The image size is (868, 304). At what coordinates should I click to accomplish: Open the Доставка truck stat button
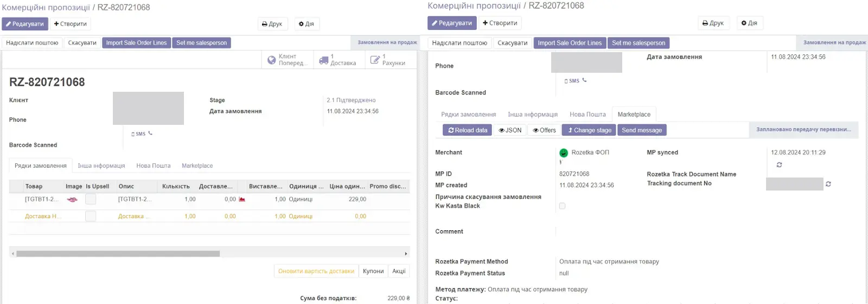point(338,60)
